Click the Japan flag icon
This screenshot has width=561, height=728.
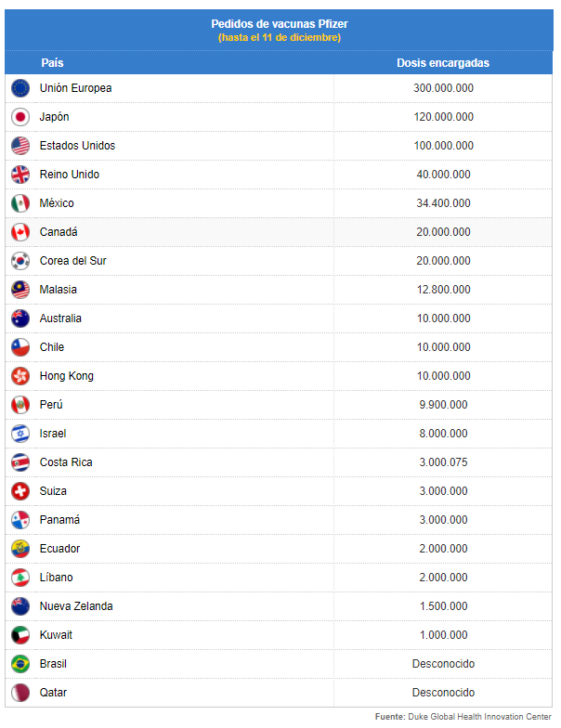click(x=20, y=117)
